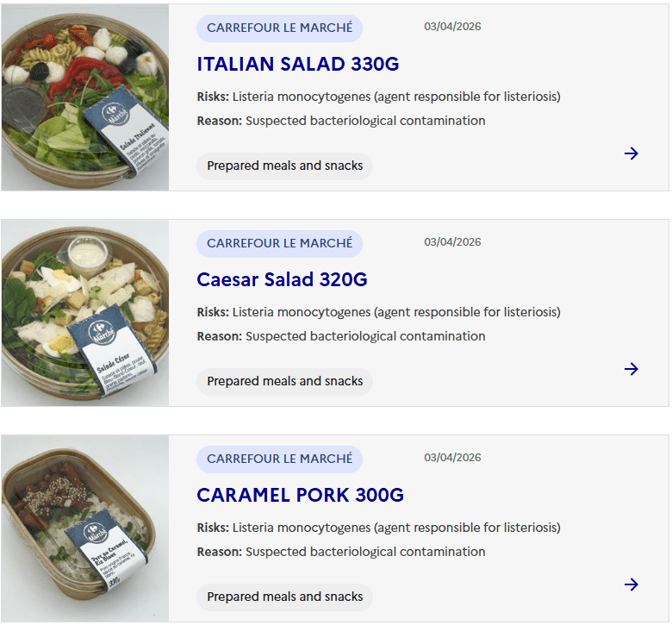
Task: Open the Caesar Salad 320G recall title
Action: pyautogui.click(x=282, y=280)
